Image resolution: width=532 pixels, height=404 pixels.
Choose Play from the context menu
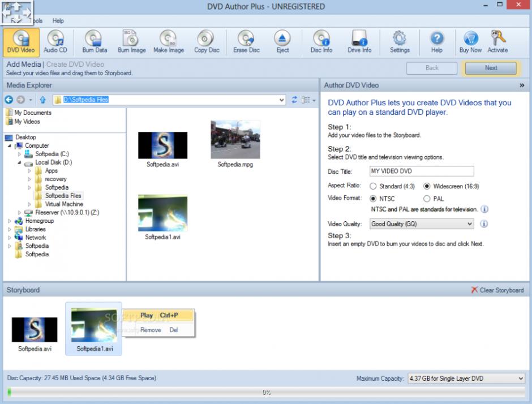tap(158, 315)
